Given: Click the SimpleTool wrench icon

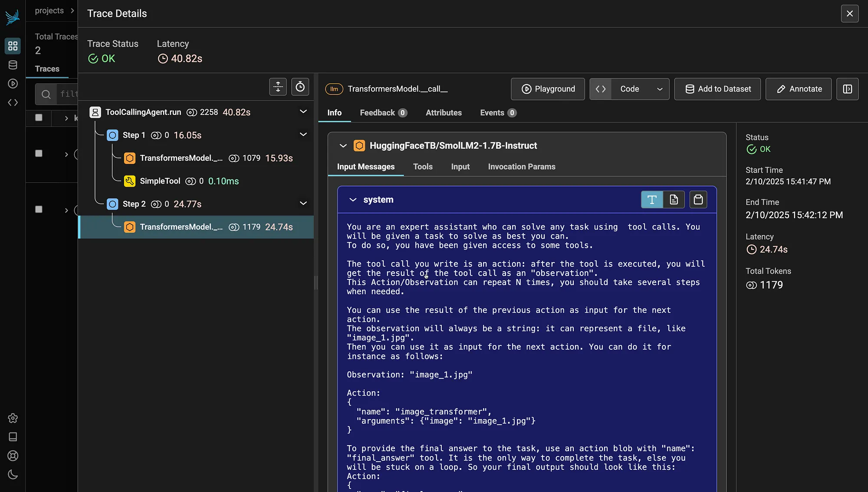Looking at the screenshot, I should (129, 181).
